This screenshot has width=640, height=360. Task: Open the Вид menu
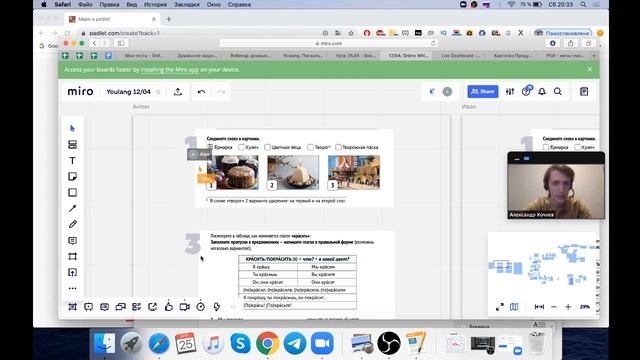[x=131, y=4]
